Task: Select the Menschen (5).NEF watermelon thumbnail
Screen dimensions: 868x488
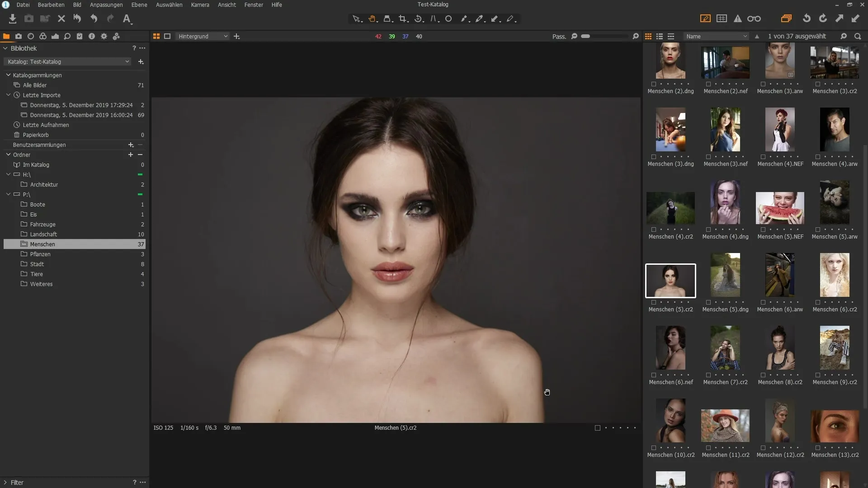Action: coord(780,208)
